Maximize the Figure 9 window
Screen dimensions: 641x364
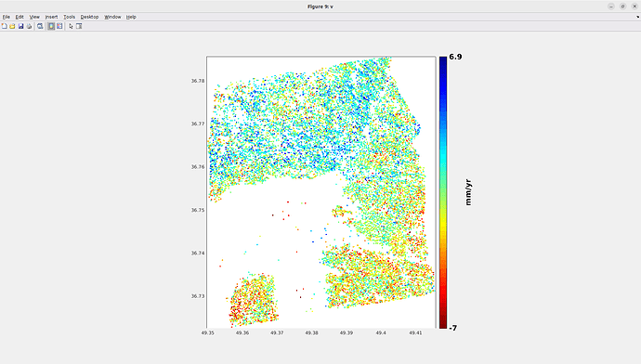[x=623, y=6]
